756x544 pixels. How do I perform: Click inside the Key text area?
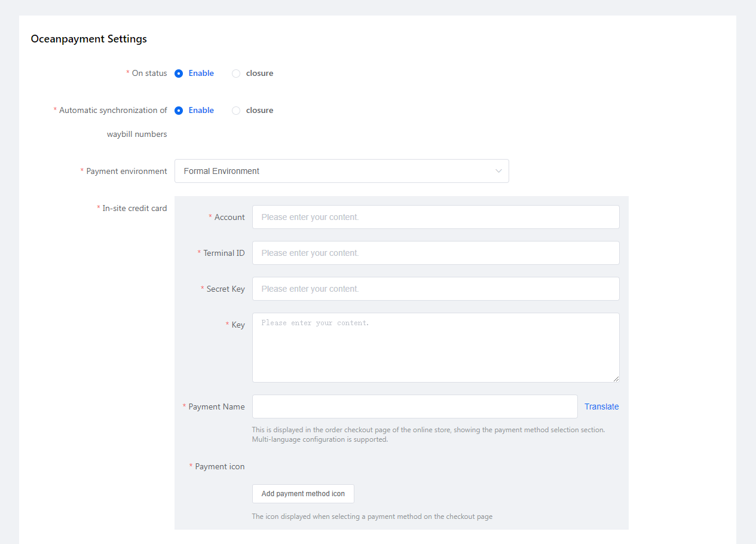[x=436, y=347]
